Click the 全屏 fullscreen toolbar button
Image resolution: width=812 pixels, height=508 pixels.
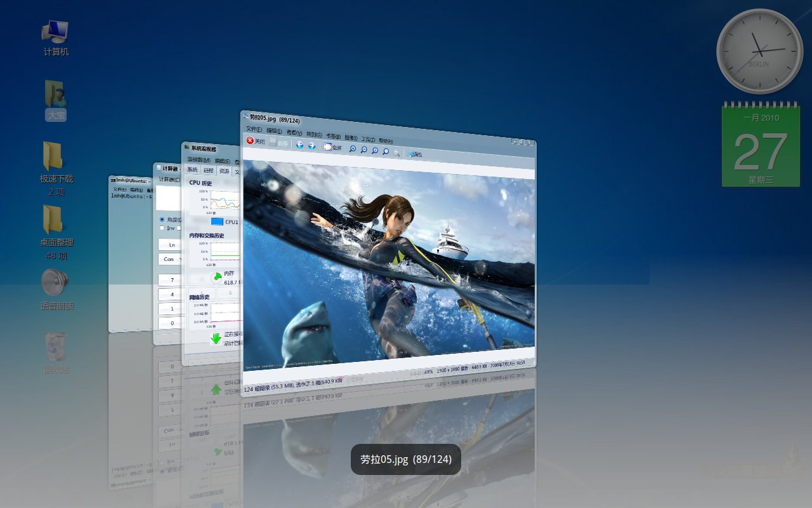tap(333, 147)
